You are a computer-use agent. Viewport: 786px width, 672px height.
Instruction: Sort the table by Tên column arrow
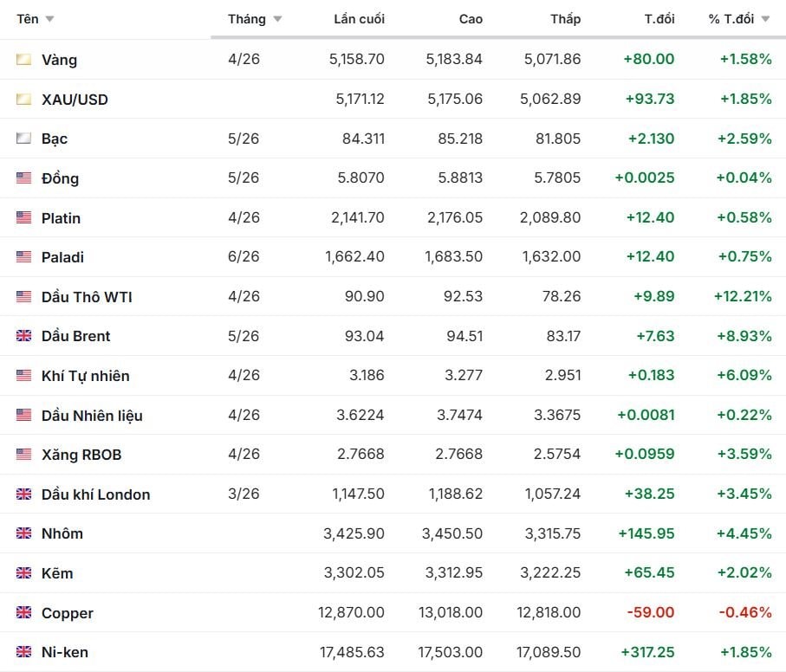coord(49,19)
